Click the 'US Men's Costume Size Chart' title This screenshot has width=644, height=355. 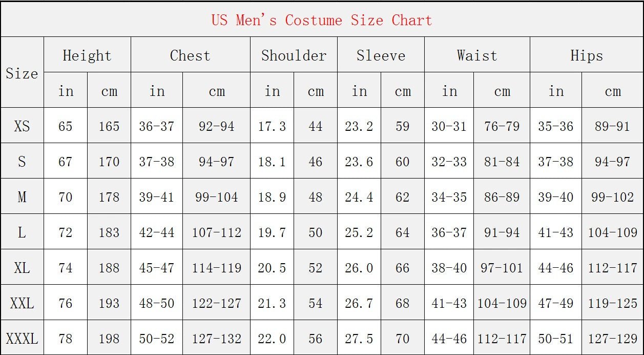[322, 21]
